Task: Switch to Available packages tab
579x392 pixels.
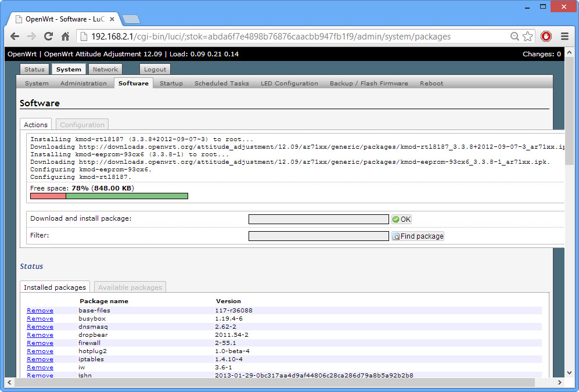Action: [130, 287]
